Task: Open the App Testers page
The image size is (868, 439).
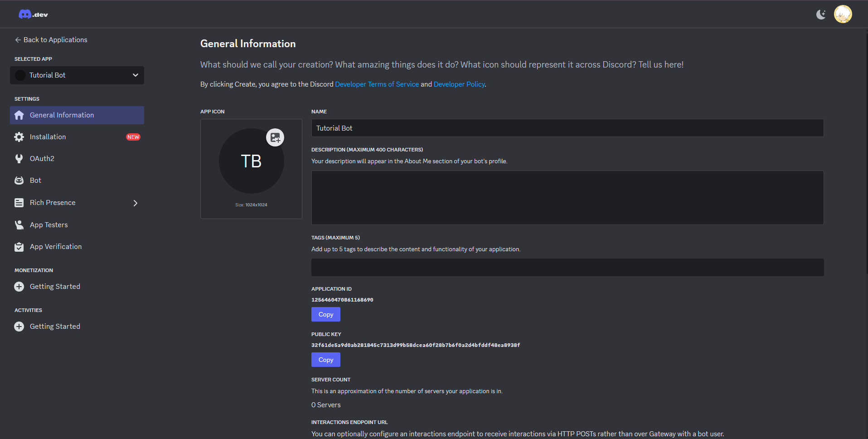Action: click(x=48, y=225)
